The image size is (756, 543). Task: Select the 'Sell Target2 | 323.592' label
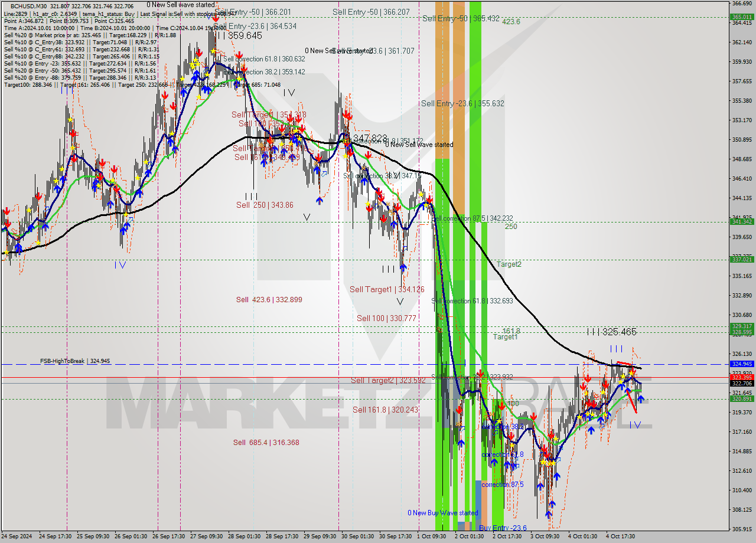(x=389, y=381)
